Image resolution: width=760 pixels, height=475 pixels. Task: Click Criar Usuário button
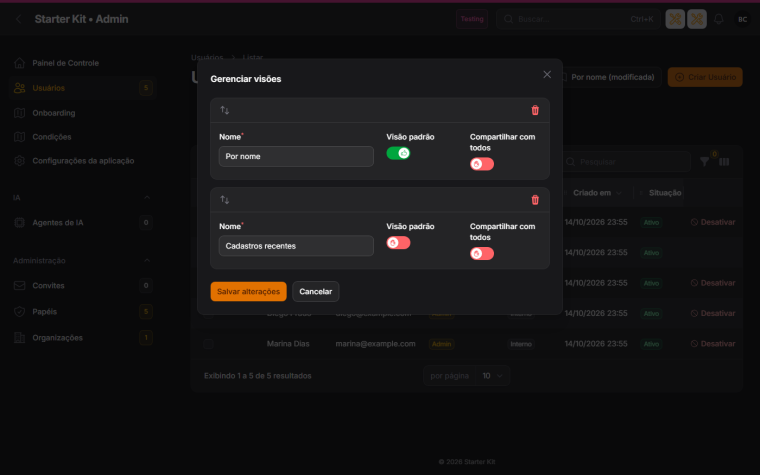click(705, 77)
